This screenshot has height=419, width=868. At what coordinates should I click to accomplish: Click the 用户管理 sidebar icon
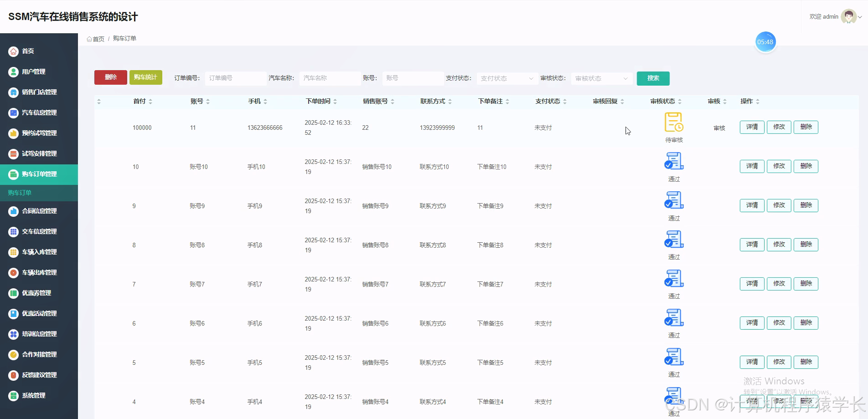tap(14, 72)
